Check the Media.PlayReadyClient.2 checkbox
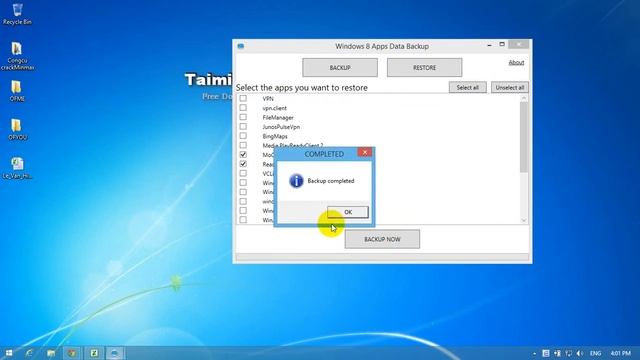640x360 pixels. pos(243,145)
